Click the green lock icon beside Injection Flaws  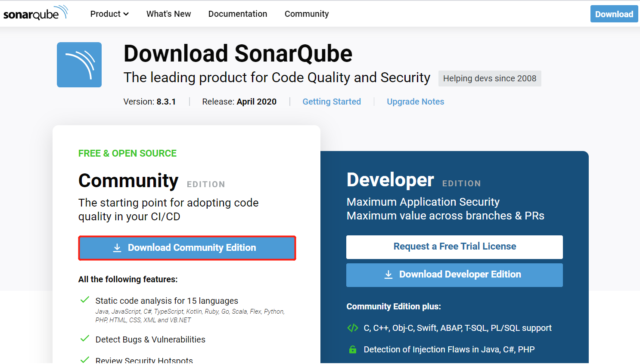[x=353, y=349]
